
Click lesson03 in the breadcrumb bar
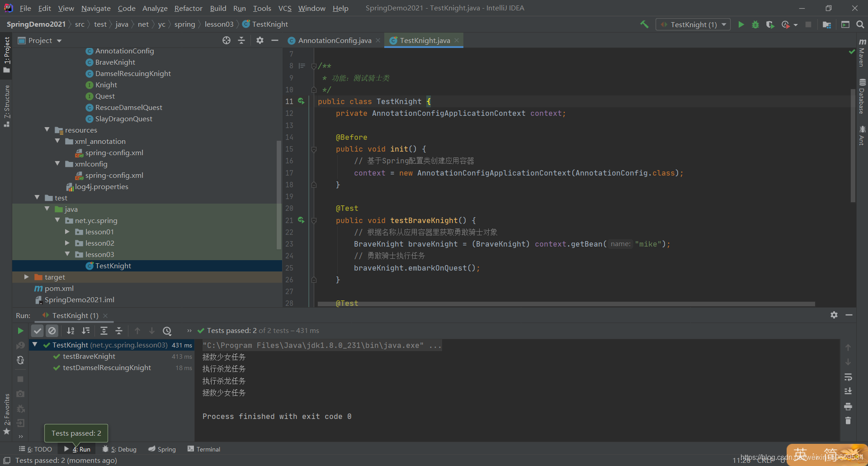[x=219, y=24]
